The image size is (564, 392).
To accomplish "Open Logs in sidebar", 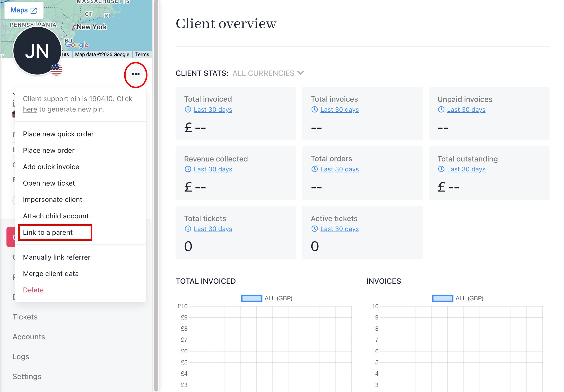I will (21, 356).
